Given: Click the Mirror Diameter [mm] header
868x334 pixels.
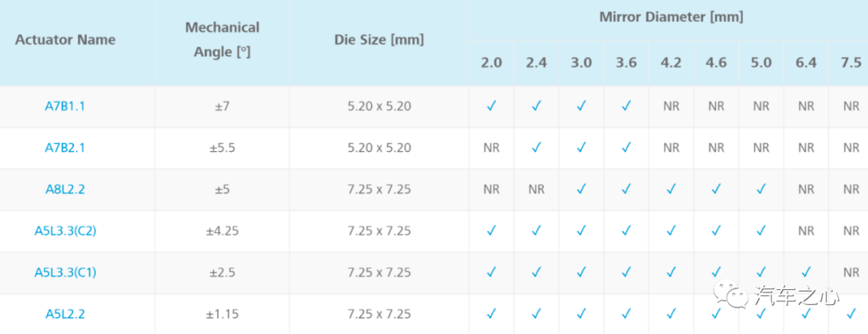Looking at the screenshot, I should point(671,16).
